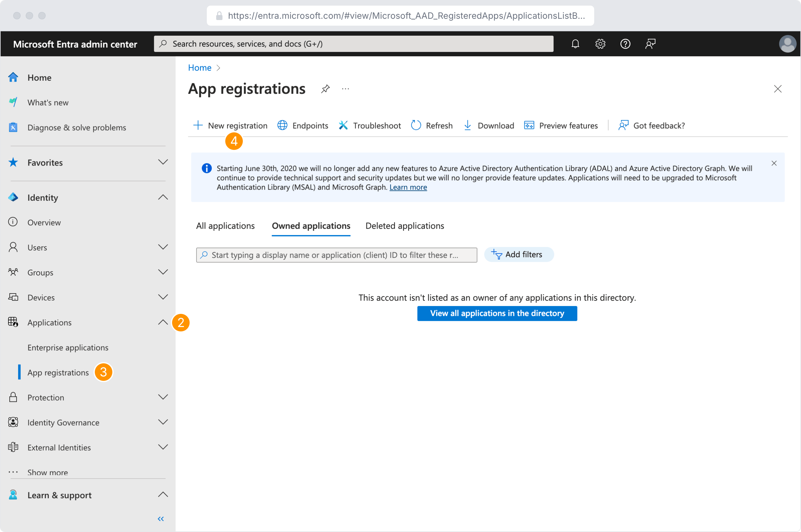Screen dimensions: 801x532
Task: Click the help question mark icon
Action: pos(625,44)
